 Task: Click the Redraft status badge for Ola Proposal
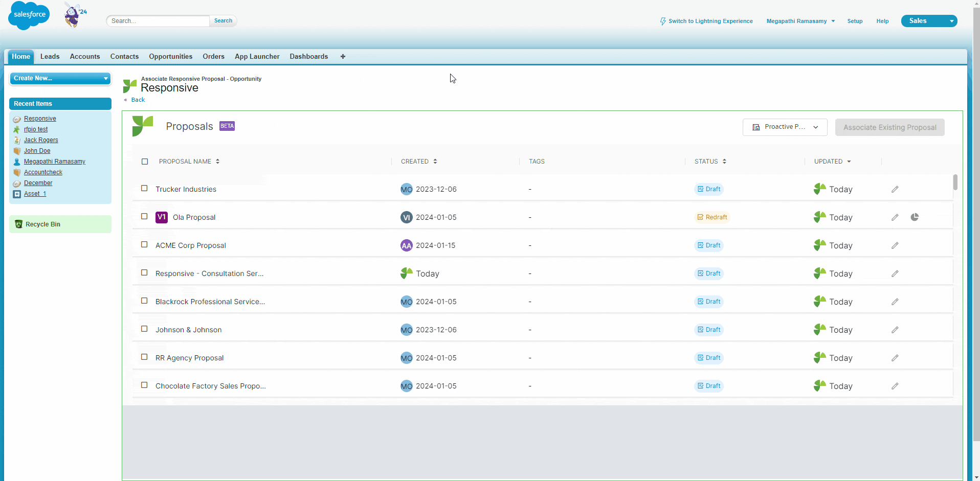coord(712,217)
